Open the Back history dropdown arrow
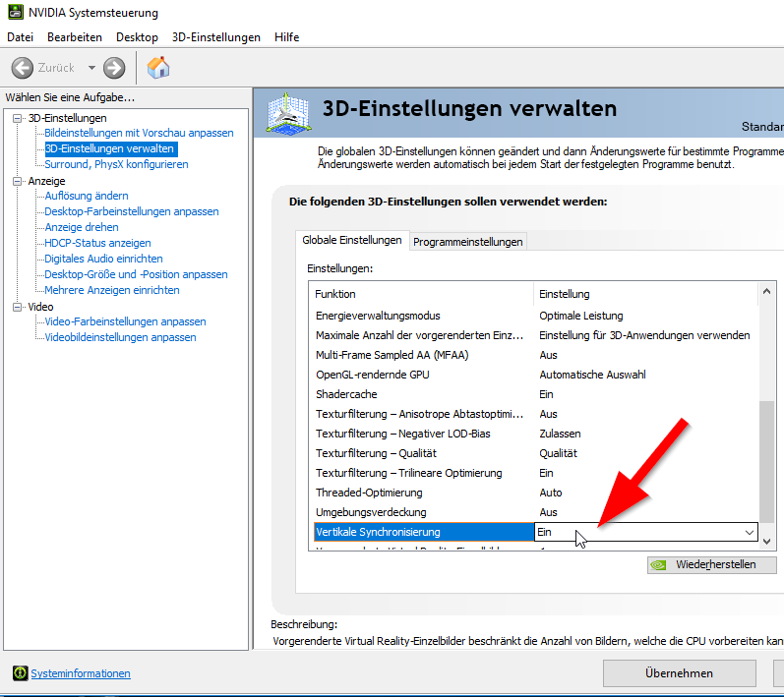This screenshot has width=784, height=697. [x=91, y=68]
